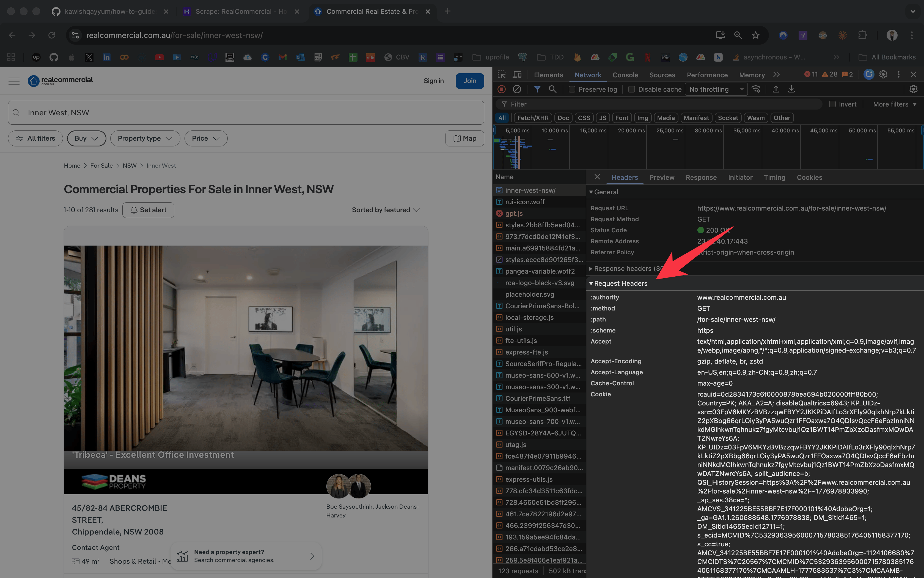Reload the page
This screenshot has height=578, width=924.
[x=51, y=35]
